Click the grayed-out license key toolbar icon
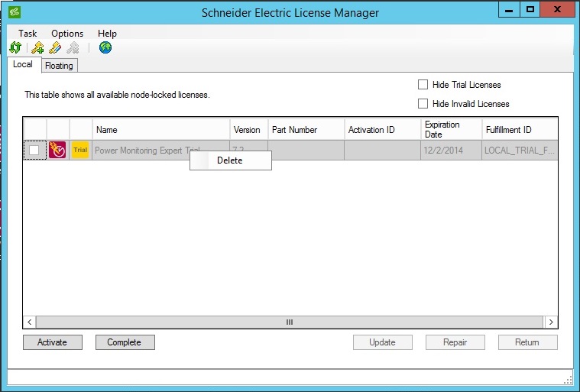This screenshot has width=580, height=392. pos(73,47)
